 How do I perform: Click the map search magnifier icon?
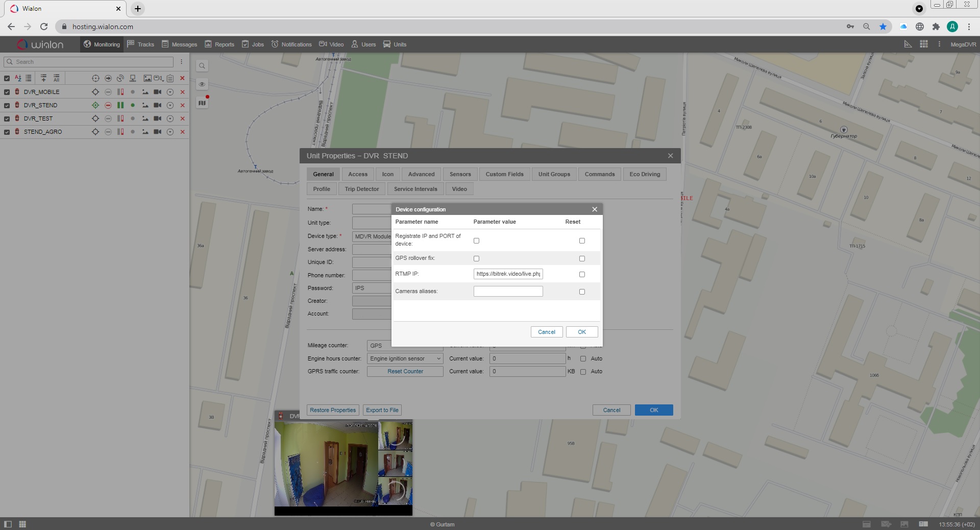point(202,66)
